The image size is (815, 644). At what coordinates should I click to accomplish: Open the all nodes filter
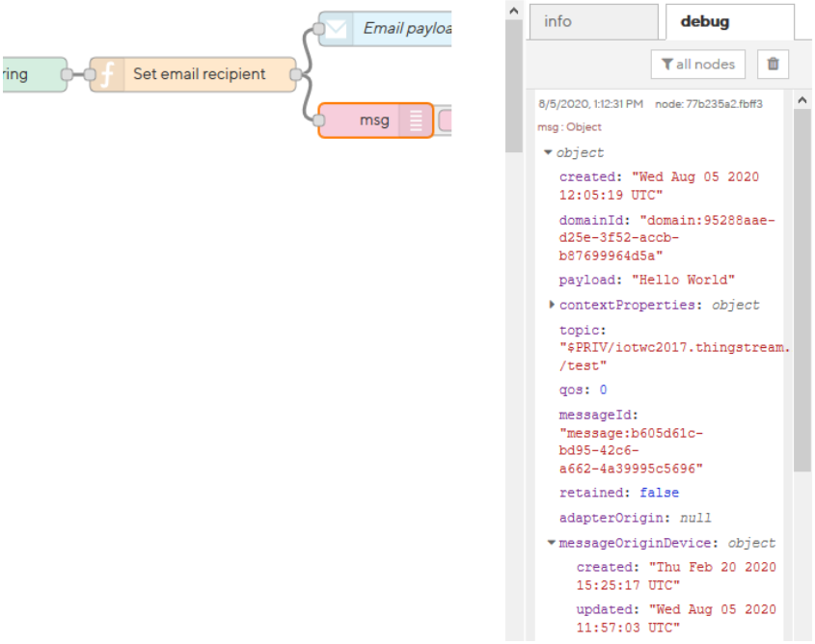point(697,65)
